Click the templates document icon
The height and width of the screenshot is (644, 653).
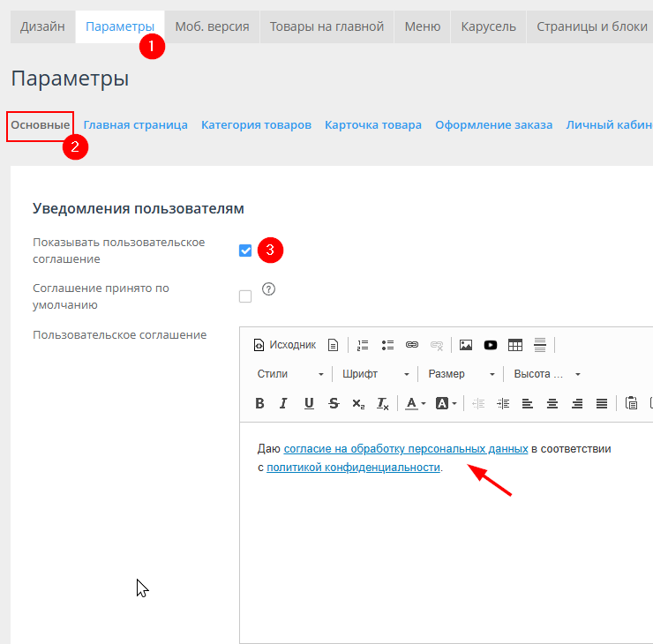click(333, 345)
